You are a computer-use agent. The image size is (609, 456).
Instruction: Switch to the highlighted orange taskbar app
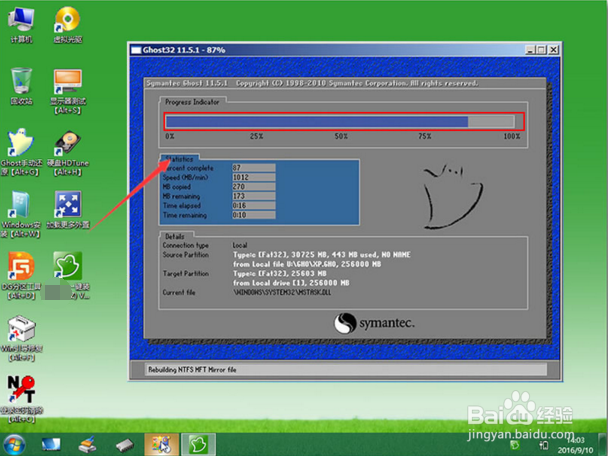(162, 445)
